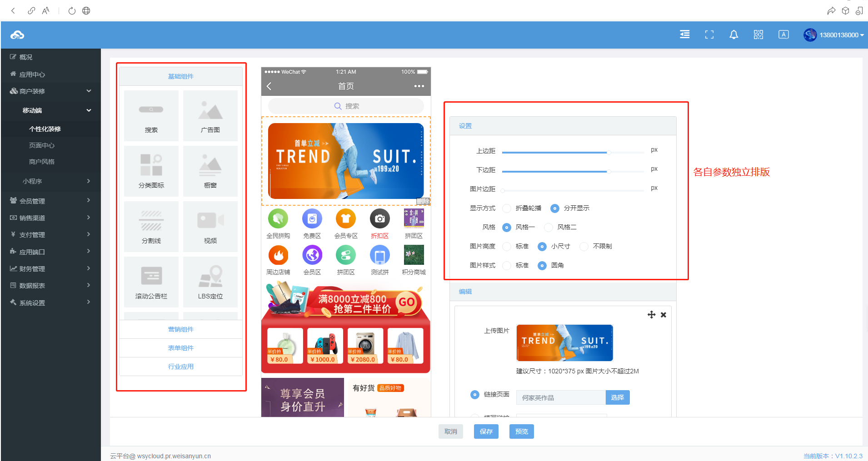Click the 全民拼购 icon in phone preview
The width and height of the screenshot is (868, 461).
278,218
